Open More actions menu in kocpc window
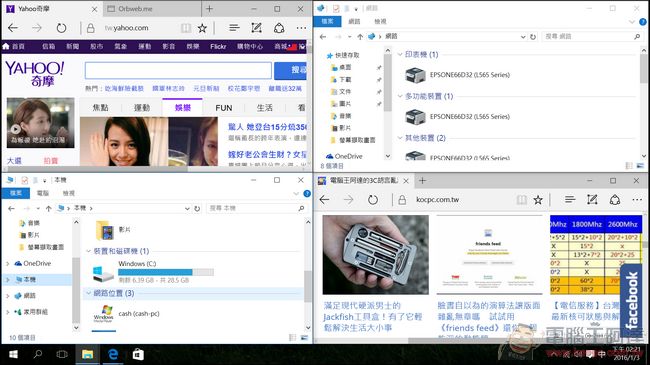 (x=637, y=200)
